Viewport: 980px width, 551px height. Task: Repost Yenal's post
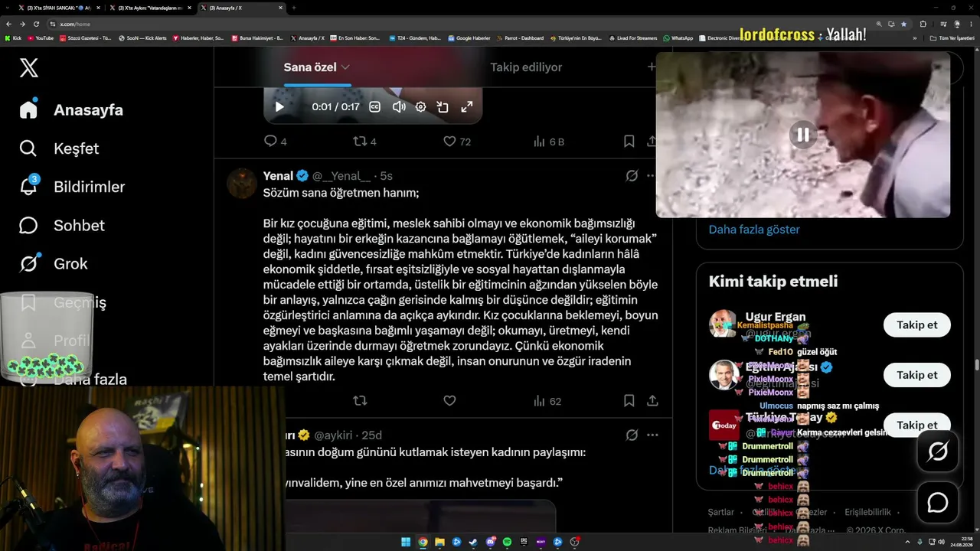pos(360,400)
